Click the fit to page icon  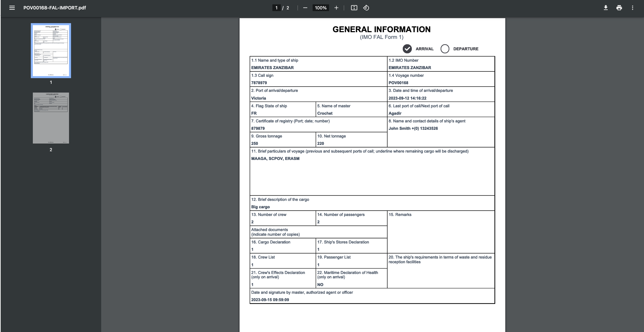pyautogui.click(x=354, y=8)
